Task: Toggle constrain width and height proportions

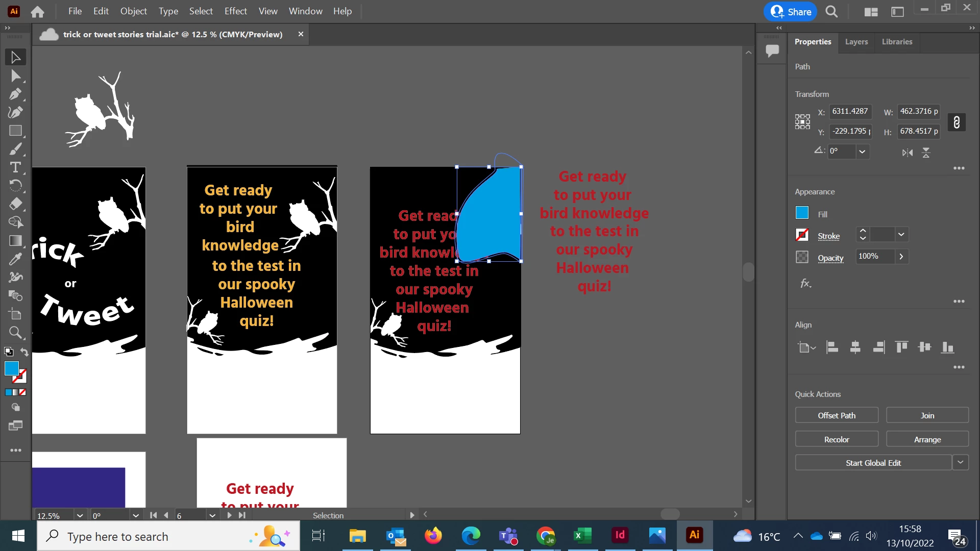Action: point(956,122)
